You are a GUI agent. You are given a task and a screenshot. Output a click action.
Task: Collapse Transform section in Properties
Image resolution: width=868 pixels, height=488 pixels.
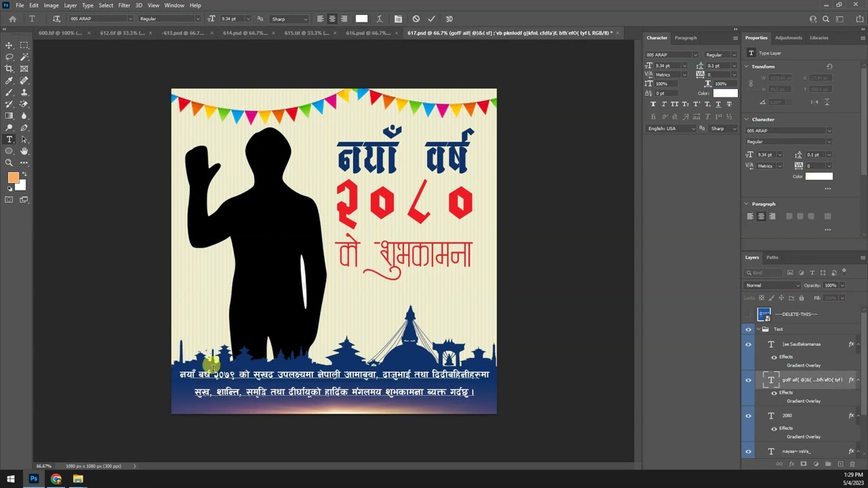[x=747, y=66]
